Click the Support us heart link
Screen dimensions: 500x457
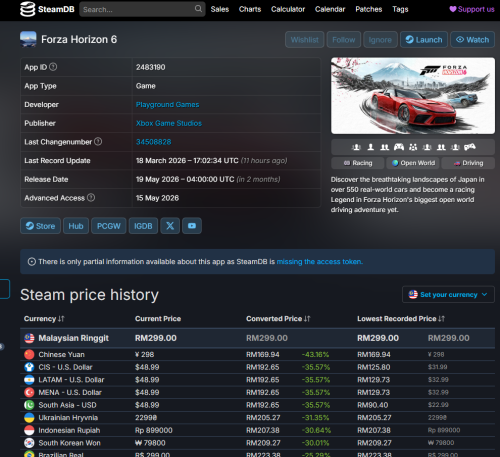[x=472, y=9]
